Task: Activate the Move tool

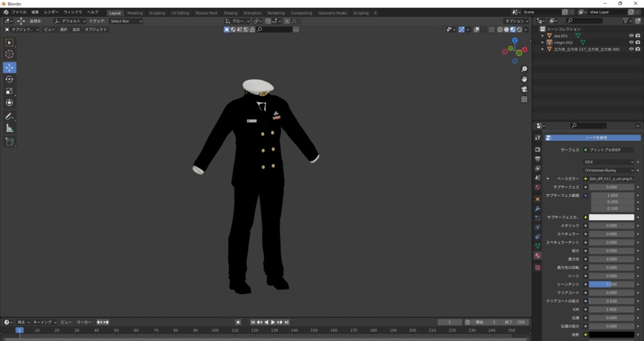Action: 9,67
